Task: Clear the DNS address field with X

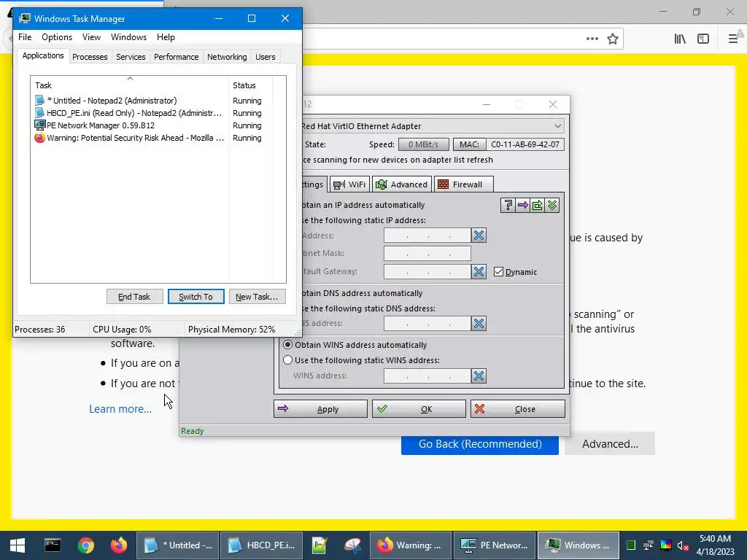Action: [479, 323]
